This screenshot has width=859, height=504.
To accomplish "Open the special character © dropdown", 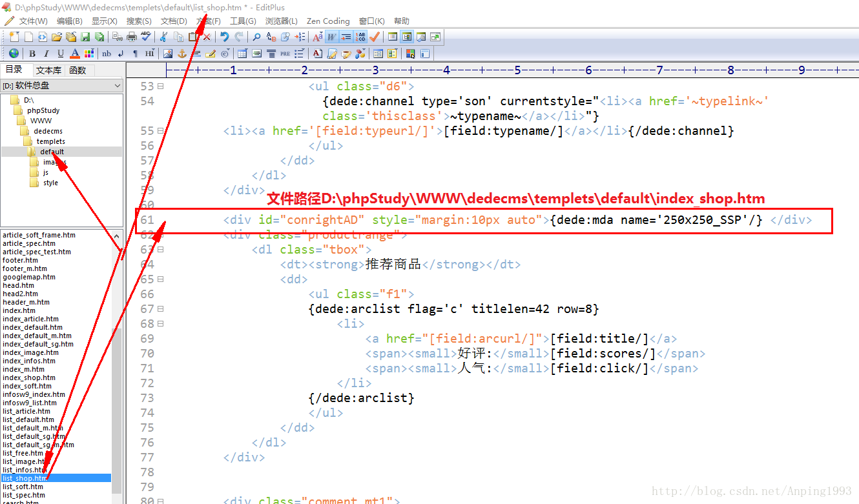I will [x=225, y=54].
